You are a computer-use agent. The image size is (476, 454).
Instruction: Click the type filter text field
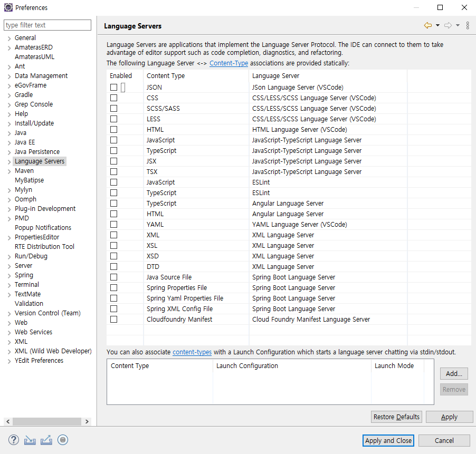pyautogui.click(x=47, y=25)
